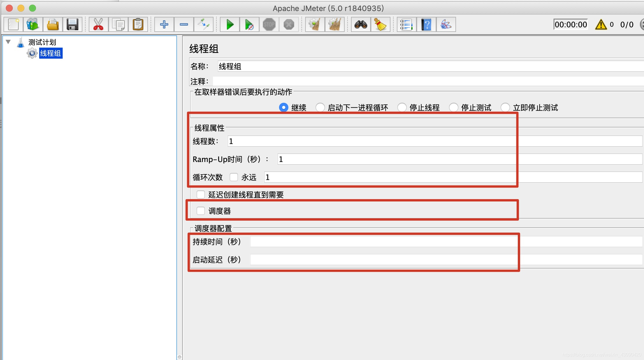
Task: Select the 停止线程 radio button
Action: (x=402, y=107)
